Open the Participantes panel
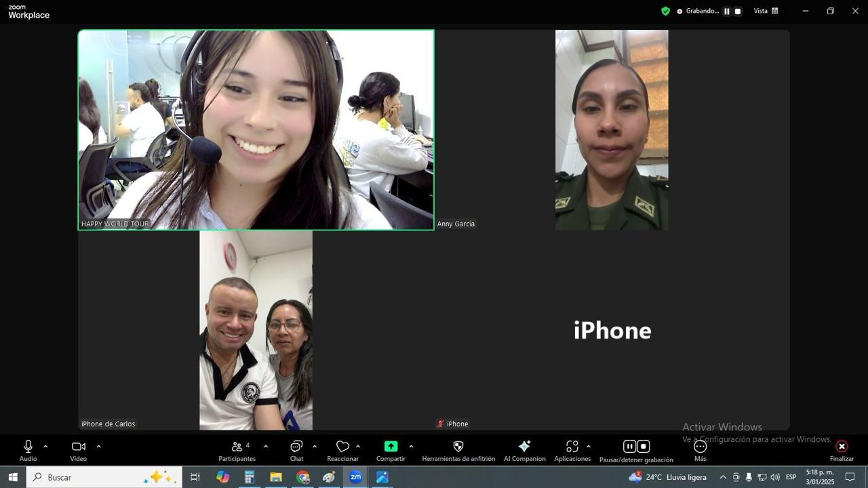The height and width of the screenshot is (488, 868). pos(237,450)
